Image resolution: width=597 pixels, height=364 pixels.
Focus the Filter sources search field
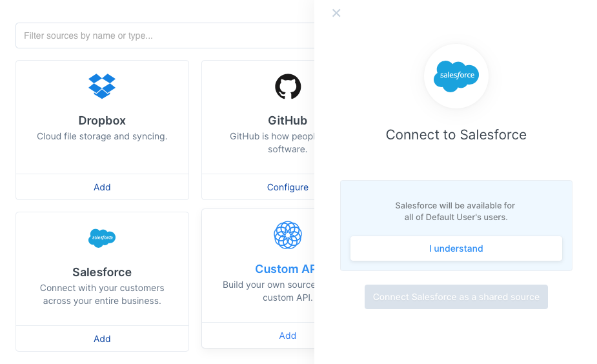(x=165, y=35)
